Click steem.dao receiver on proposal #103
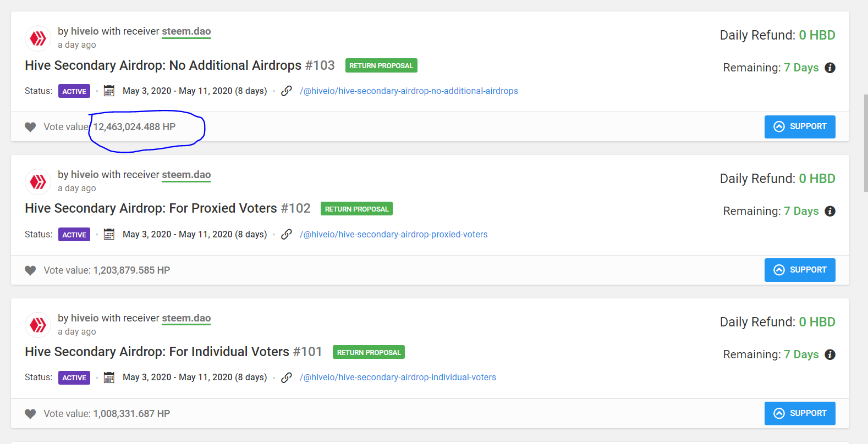This screenshot has height=444, width=868. 186,31
